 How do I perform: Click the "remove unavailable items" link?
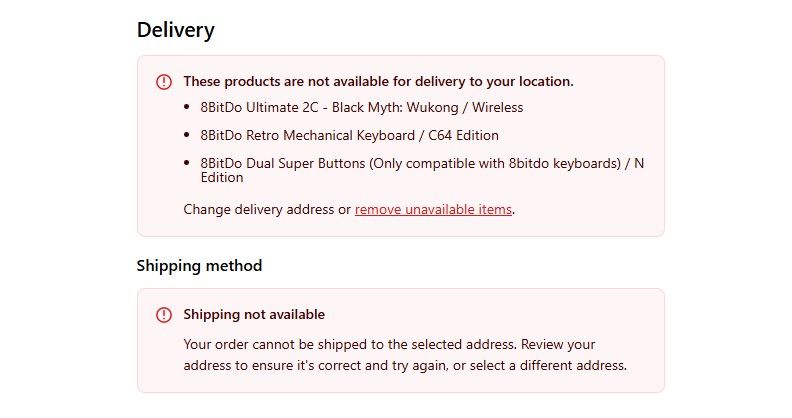pyautogui.click(x=433, y=210)
